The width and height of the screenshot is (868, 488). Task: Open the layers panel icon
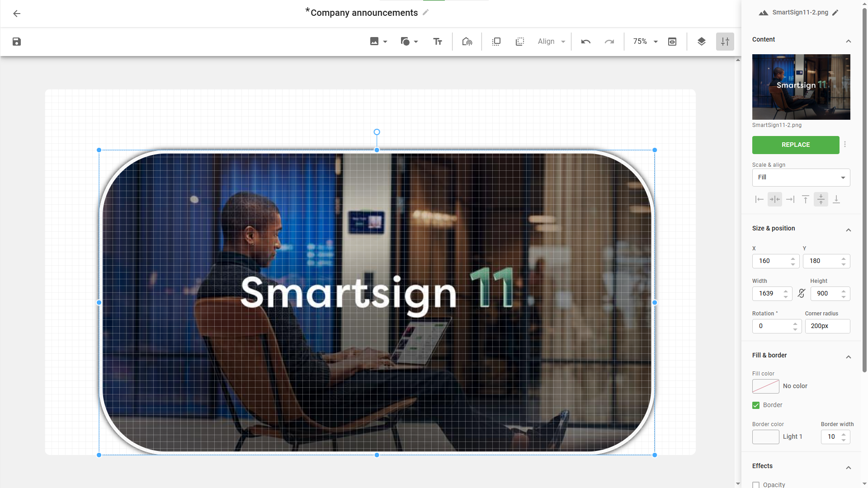(x=701, y=42)
